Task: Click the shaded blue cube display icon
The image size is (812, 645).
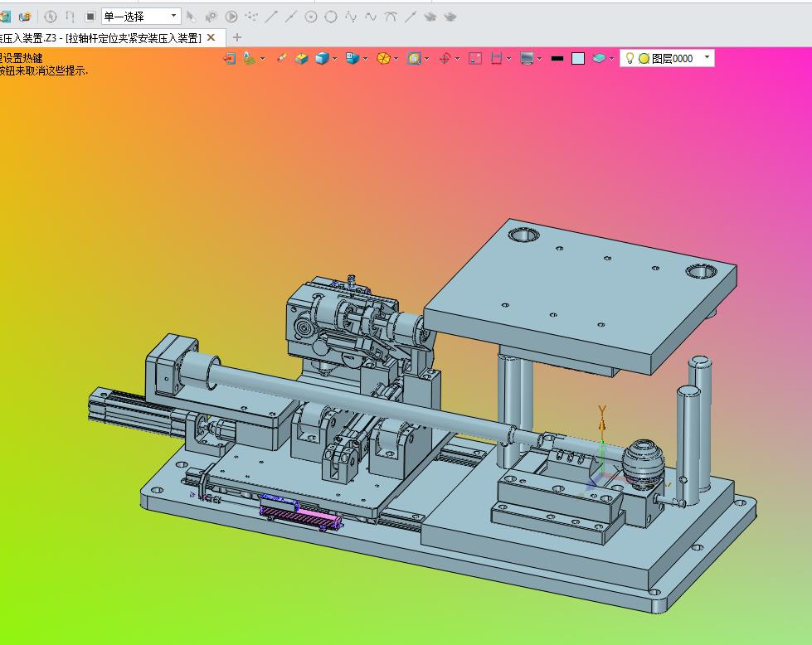Action: pyautogui.click(x=322, y=59)
